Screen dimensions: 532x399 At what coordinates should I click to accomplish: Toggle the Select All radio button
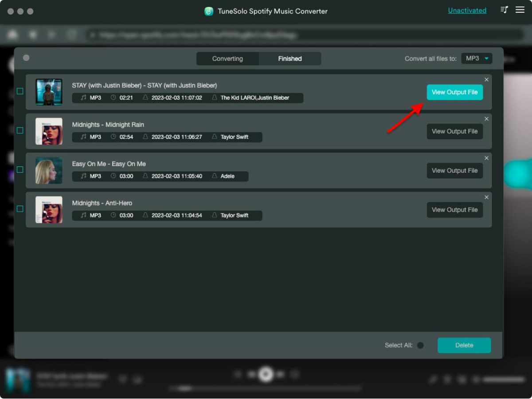tap(420, 345)
